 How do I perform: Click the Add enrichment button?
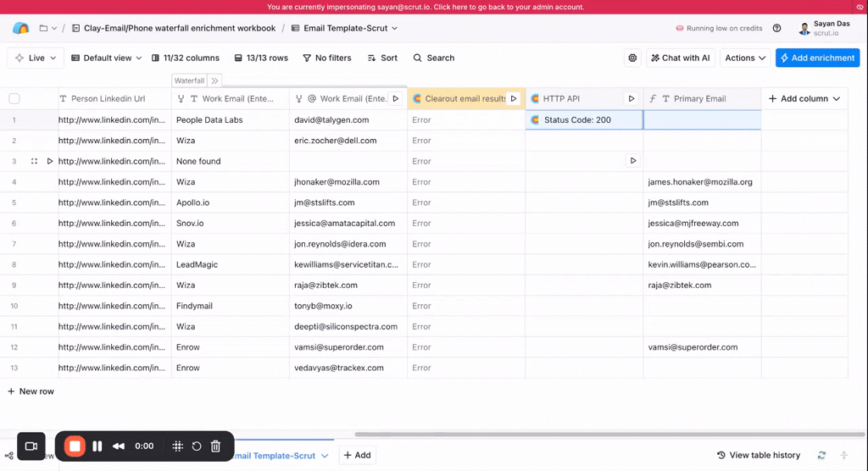click(x=817, y=58)
